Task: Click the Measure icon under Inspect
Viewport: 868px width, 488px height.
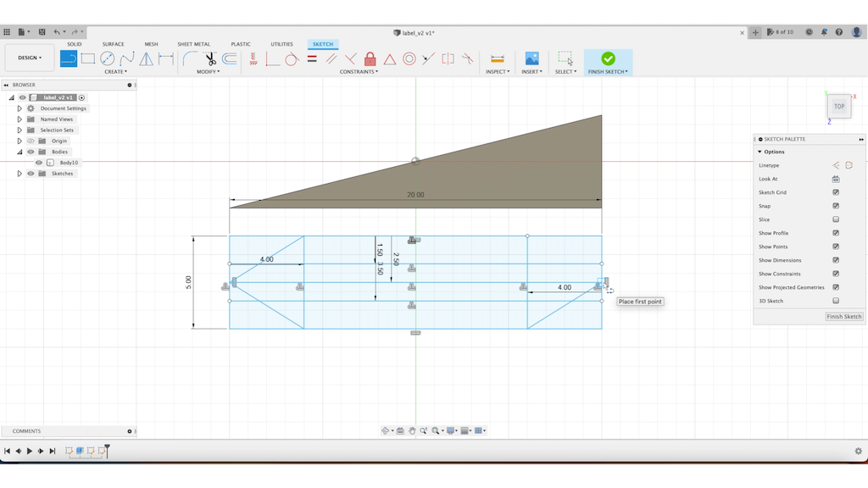Action: (x=497, y=58)
